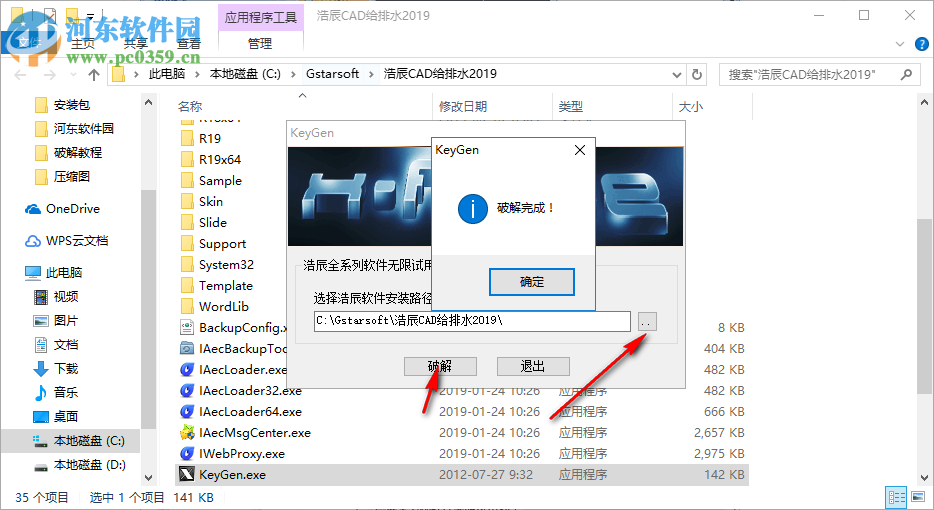
Task: Select the WordLib folder
Action: pyautogui.click(x=223, y=306)
